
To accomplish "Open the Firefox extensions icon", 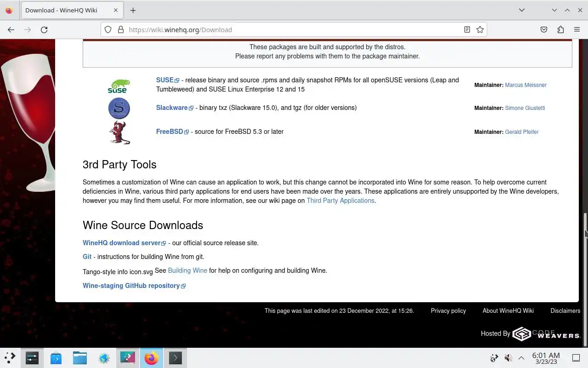I will (x=560, y=29).
